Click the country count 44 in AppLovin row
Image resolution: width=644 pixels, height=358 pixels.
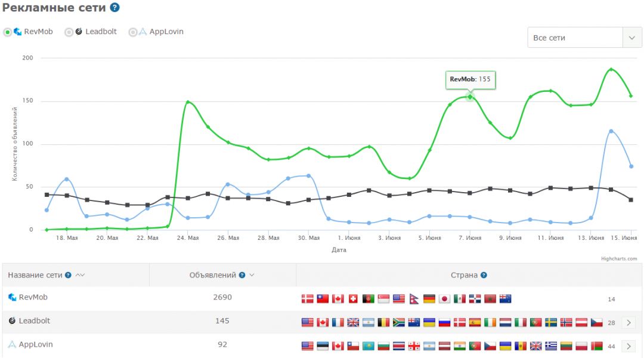[612, 347]
